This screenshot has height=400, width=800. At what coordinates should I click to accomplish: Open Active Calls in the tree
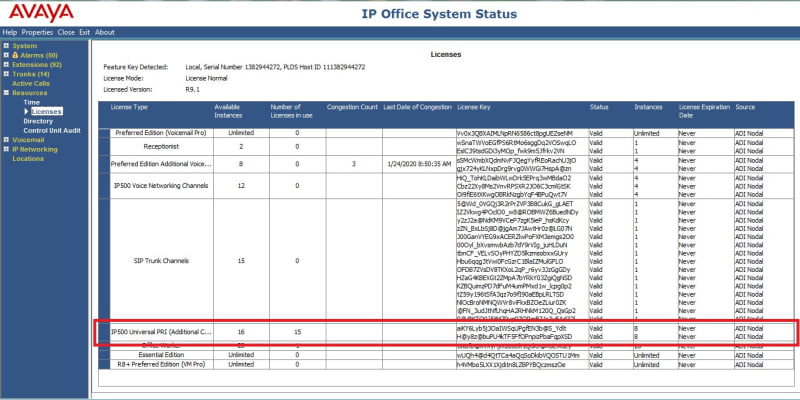31,84
